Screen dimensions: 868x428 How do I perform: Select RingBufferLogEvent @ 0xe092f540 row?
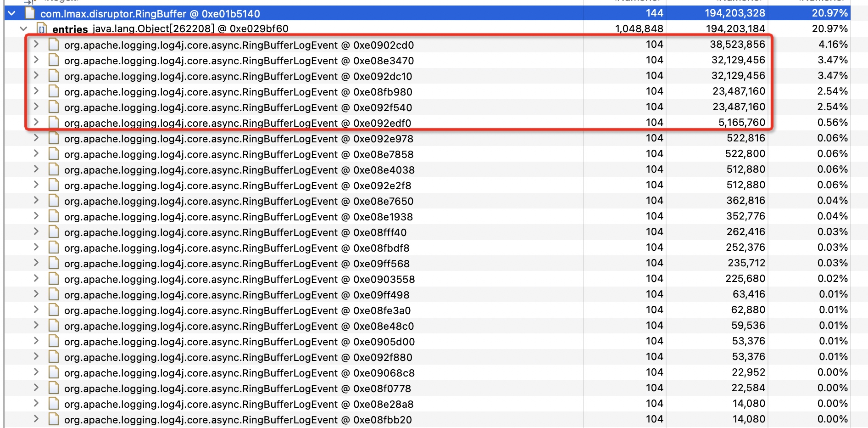238,107
